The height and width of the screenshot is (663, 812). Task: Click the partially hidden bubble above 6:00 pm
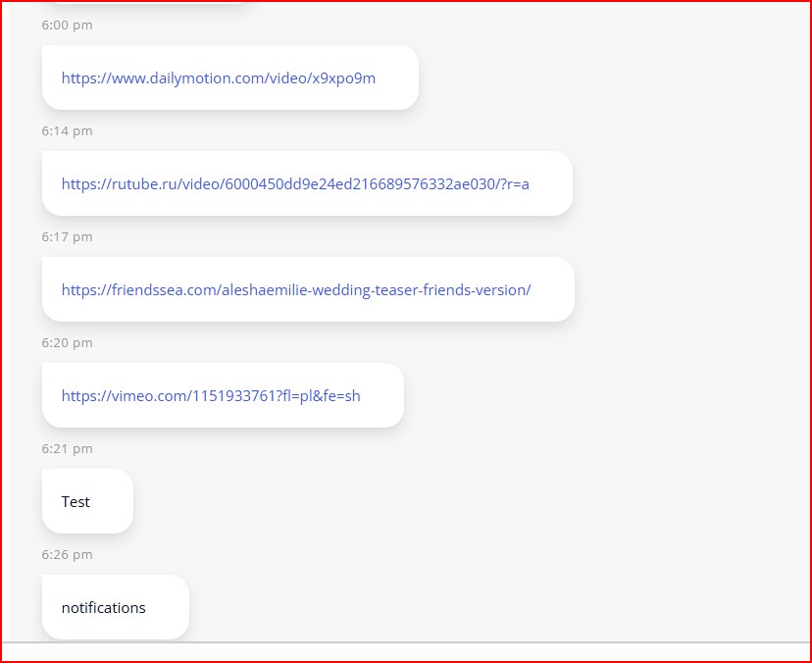[147, 3]
